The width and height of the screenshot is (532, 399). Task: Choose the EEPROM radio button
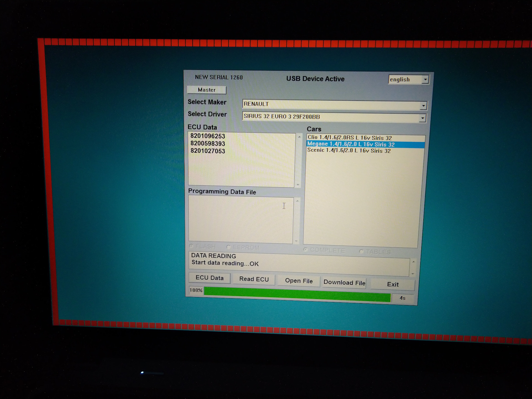[x=229, y=247]
